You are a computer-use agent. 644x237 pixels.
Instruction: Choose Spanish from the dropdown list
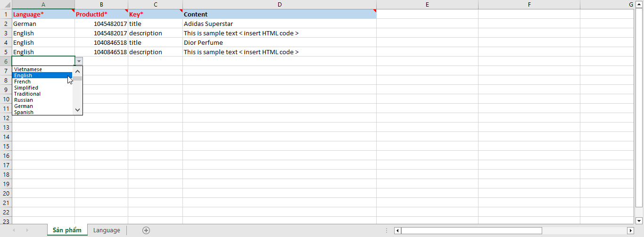42,112
